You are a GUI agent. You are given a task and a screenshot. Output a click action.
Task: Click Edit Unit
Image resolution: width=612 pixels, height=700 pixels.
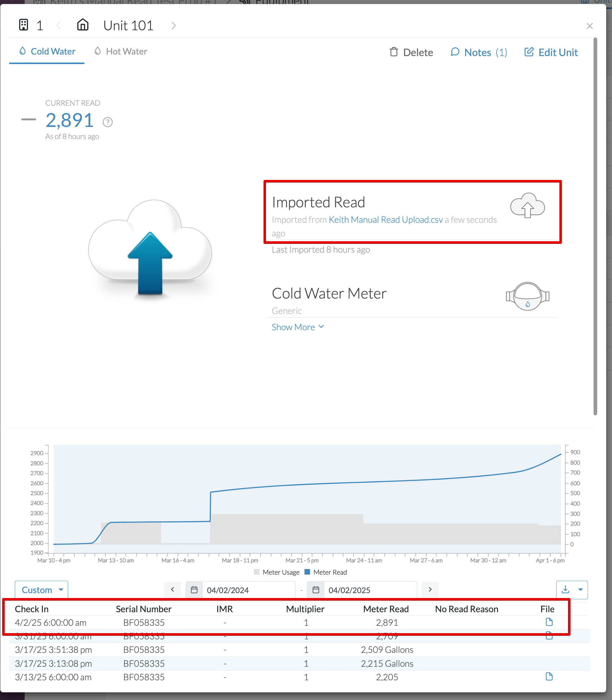(x=551, y=52)
